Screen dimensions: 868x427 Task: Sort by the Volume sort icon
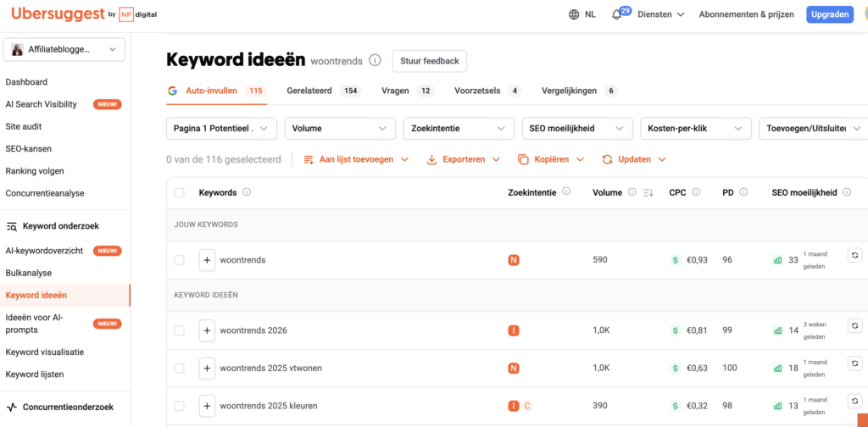tap(648, 193)
